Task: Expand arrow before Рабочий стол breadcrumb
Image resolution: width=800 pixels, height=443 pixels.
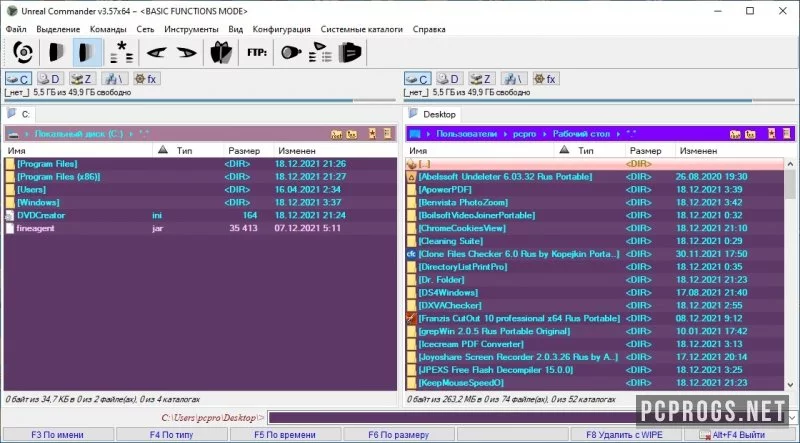Action: tap(545, 134)
